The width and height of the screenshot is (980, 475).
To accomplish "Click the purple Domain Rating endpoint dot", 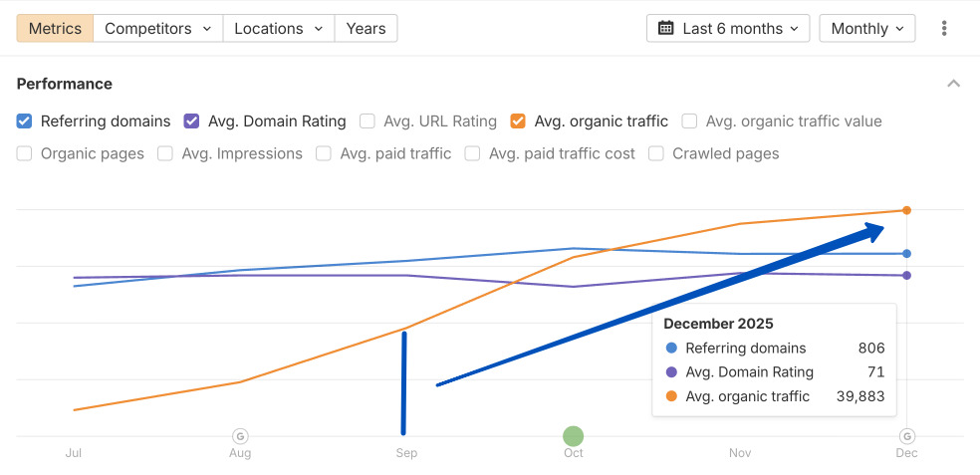I will pos(906,275).
